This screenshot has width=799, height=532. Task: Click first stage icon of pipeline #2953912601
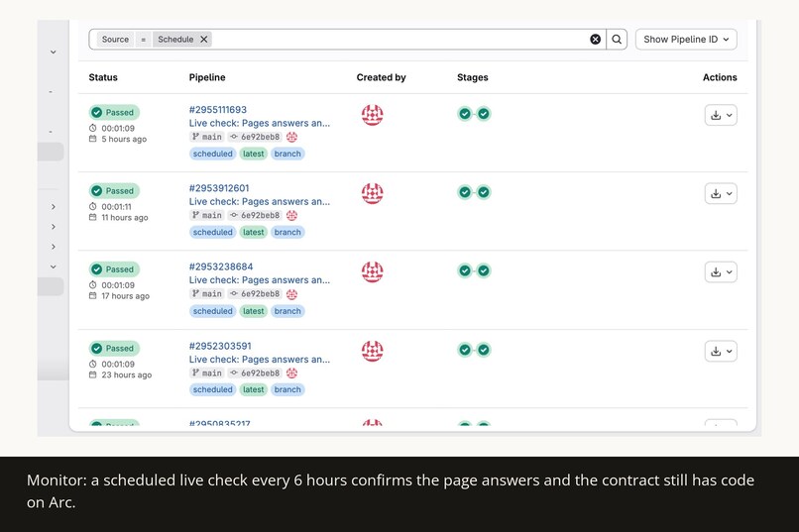click(465, 192)
